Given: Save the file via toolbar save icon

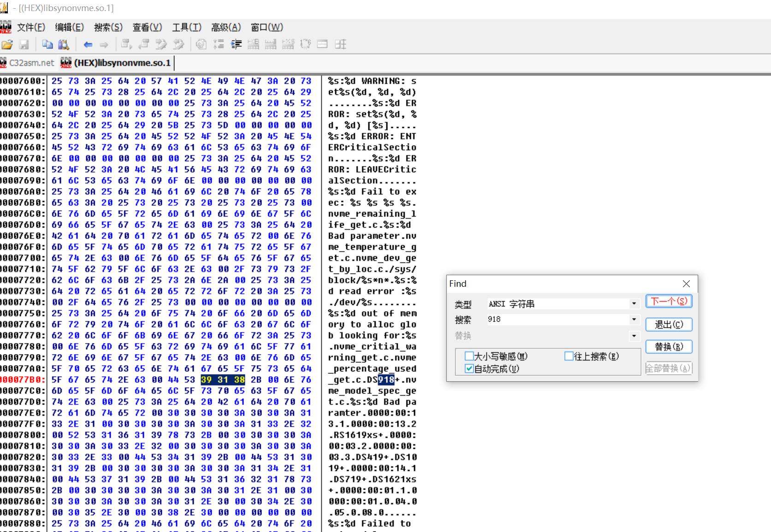Looking at the screenshot, I should 24,44.
